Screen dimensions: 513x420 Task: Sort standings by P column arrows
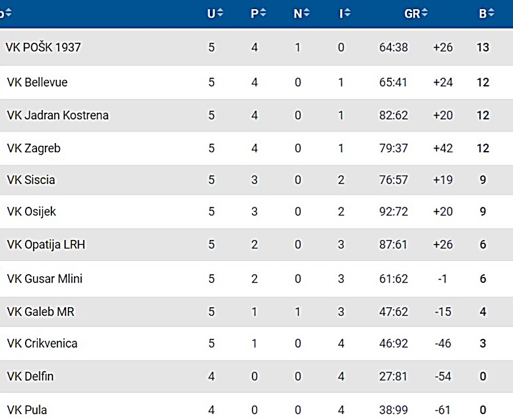(x=263, y=14)
